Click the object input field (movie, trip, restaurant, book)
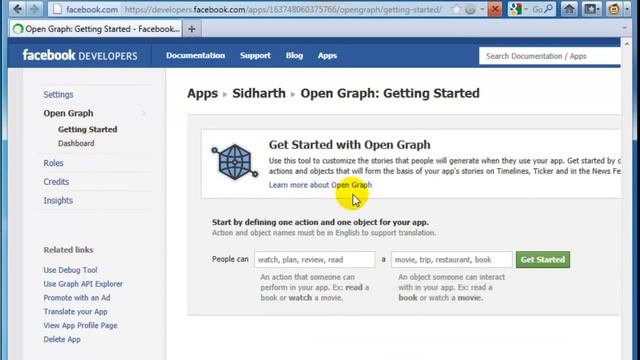This screenshot has width=640, height=360. [x=451, y=260]
